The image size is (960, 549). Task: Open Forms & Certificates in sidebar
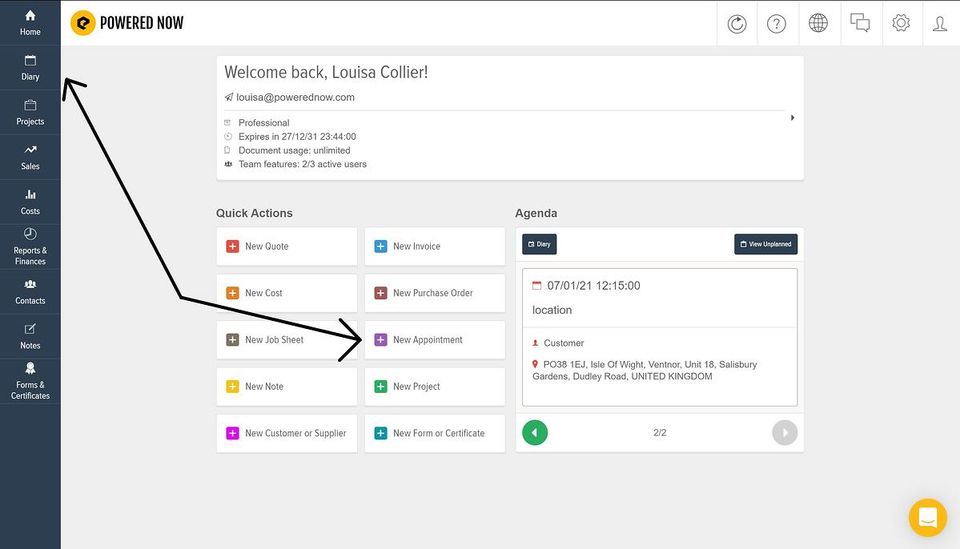[30, 381]
